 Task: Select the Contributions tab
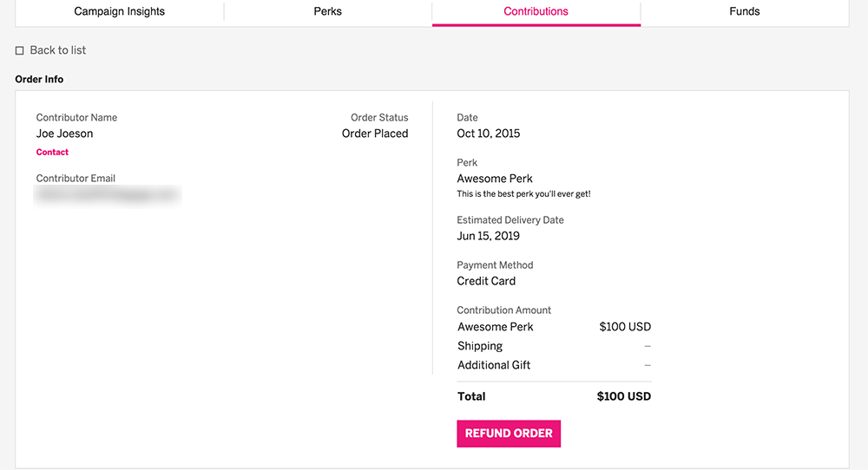(x=536, y=11)
